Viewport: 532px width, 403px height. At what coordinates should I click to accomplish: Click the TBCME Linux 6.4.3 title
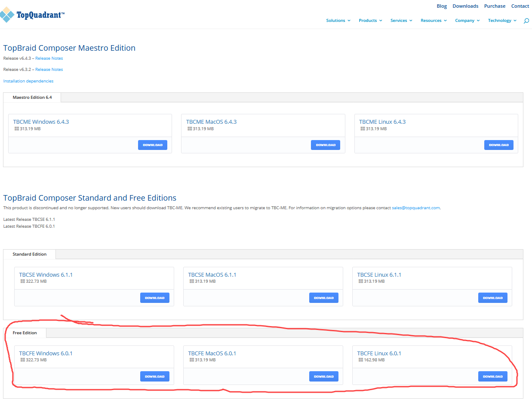pyautogui.click(x=382, y=122)
